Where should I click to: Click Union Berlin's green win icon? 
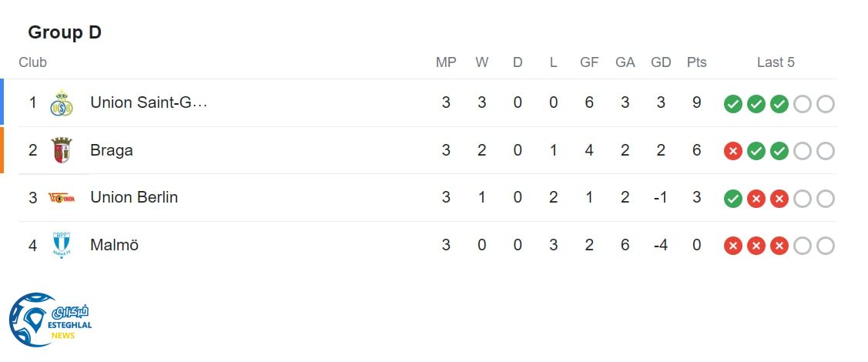(x=733, y=199)
